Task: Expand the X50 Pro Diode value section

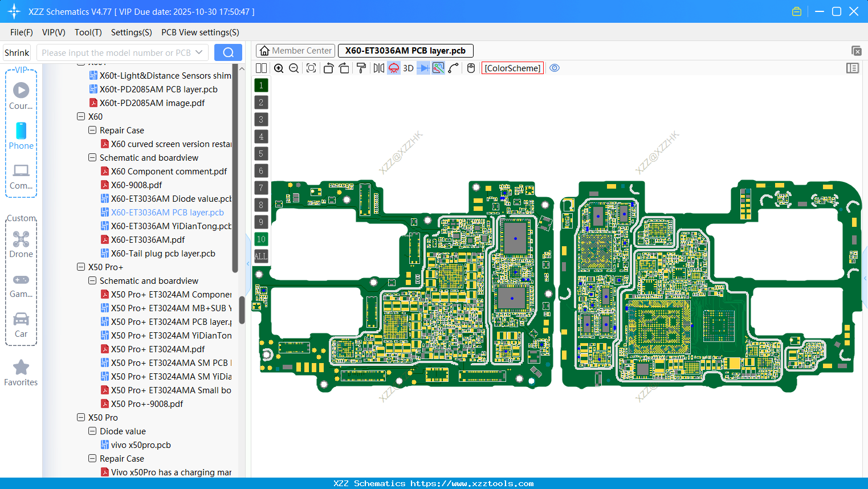Action: pyautogui.click(x=92, y=431)
